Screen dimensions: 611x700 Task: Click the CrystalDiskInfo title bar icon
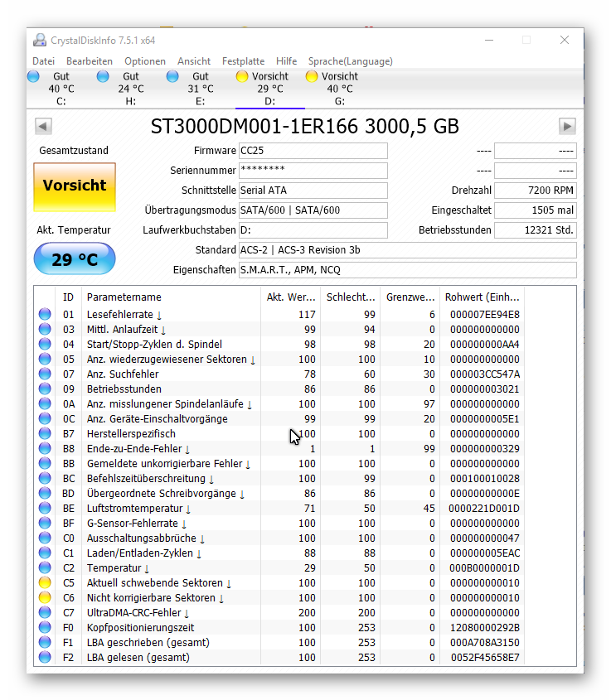pyautogui.click(x=40, y=41)
